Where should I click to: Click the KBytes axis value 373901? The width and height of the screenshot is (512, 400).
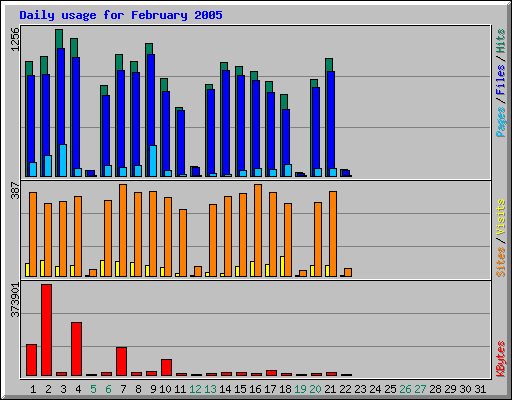[15, 300]
